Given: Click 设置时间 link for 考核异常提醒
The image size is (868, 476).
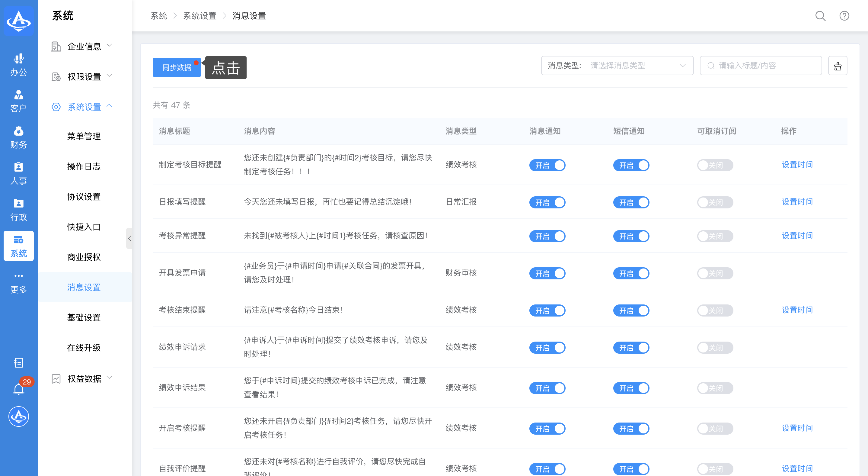Looking at the screenshot, I should (x=797, y=236).
